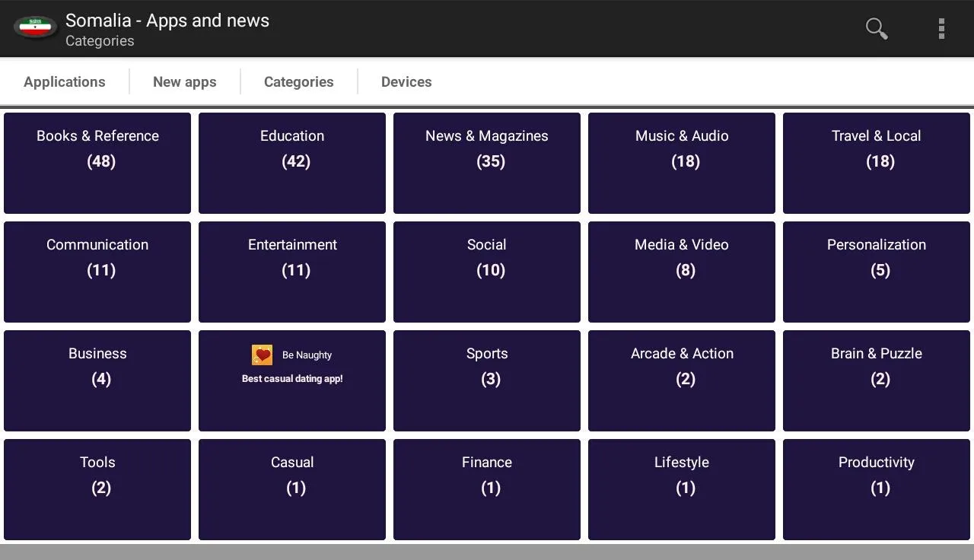Open the Music & Audio category
Viewport: 974px width, 560px height.
[682, 164]
